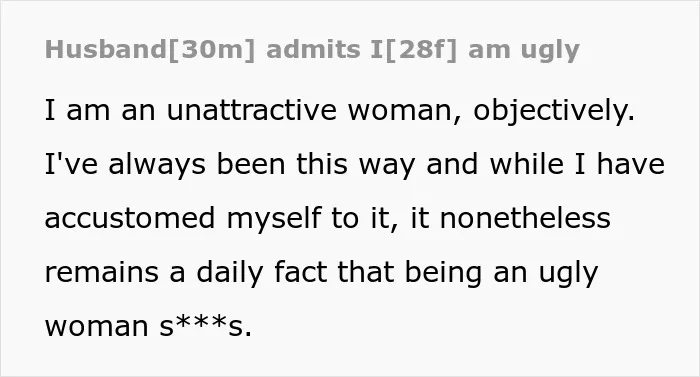Click the word "daily" in the paragraph
700x377 pixels.
point(229,274)
